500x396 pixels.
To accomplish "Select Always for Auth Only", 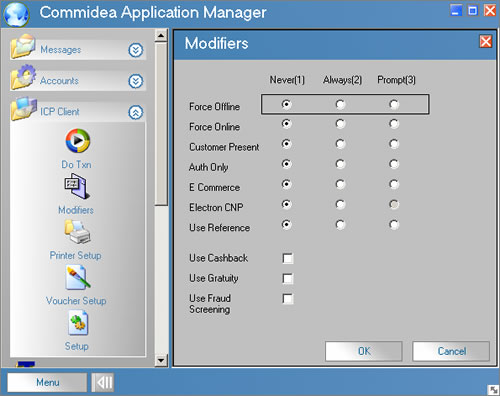I will [x=340, y=164].
